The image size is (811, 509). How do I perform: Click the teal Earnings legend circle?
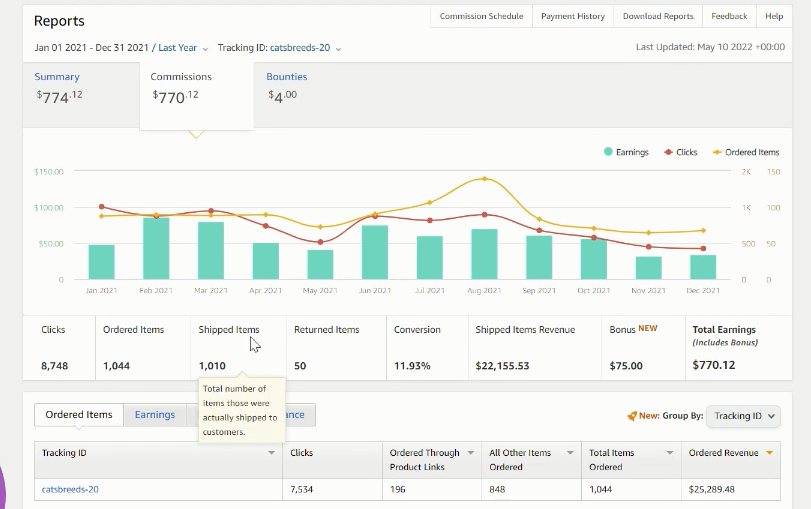tap(608, 152)
